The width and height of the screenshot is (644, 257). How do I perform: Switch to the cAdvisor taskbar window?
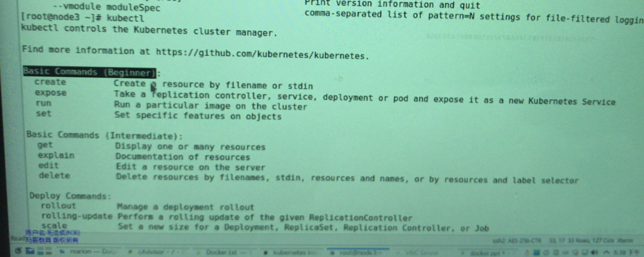coord(157,253)
